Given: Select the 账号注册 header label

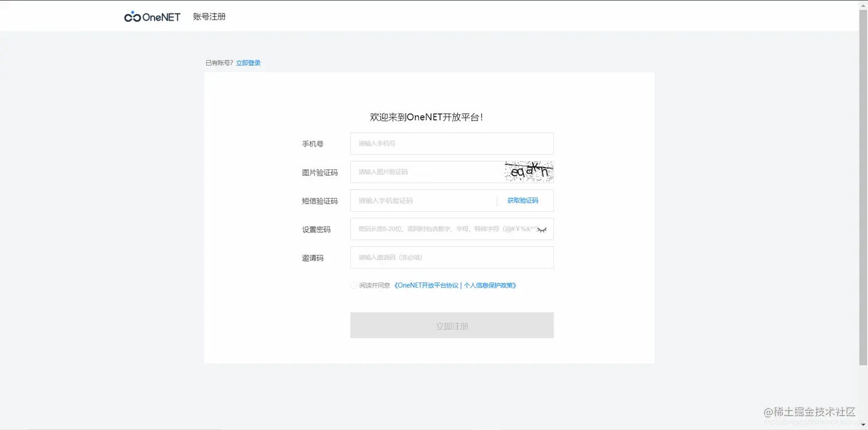Looking at the screenshot, I should click(x=209, y=16).
